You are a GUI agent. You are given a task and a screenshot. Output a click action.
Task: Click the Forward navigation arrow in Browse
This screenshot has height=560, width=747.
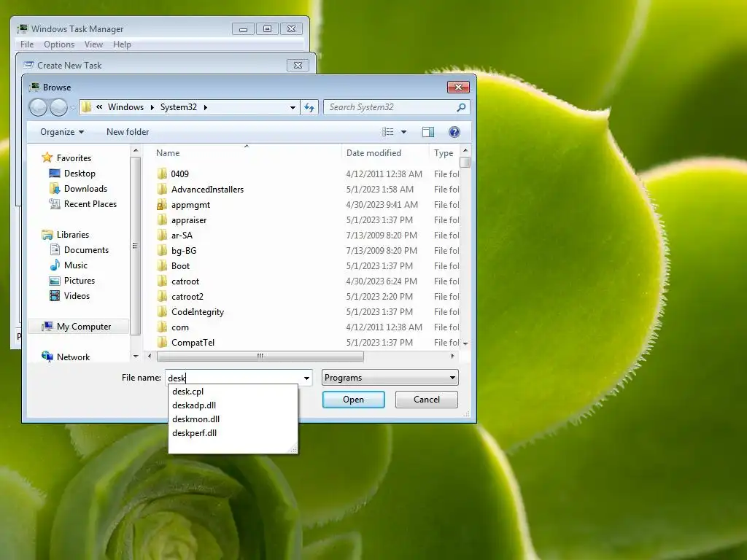click(x=58, y=108)
